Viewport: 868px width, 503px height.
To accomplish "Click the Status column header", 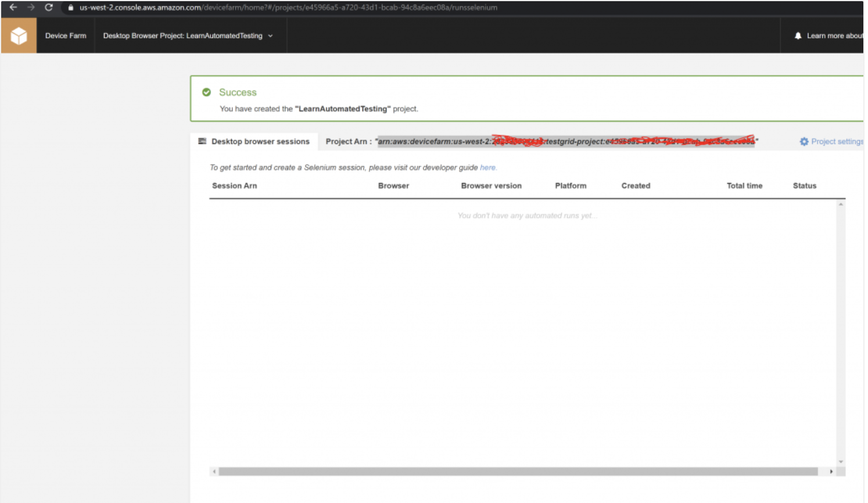I will (x=805, y=186).
